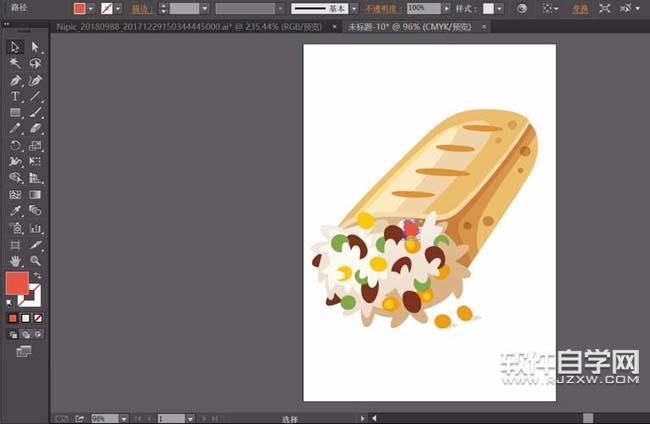Open status bar options arrow next to 选择
This screenshot has width=650, height=424.
click(x=363, y=419)
